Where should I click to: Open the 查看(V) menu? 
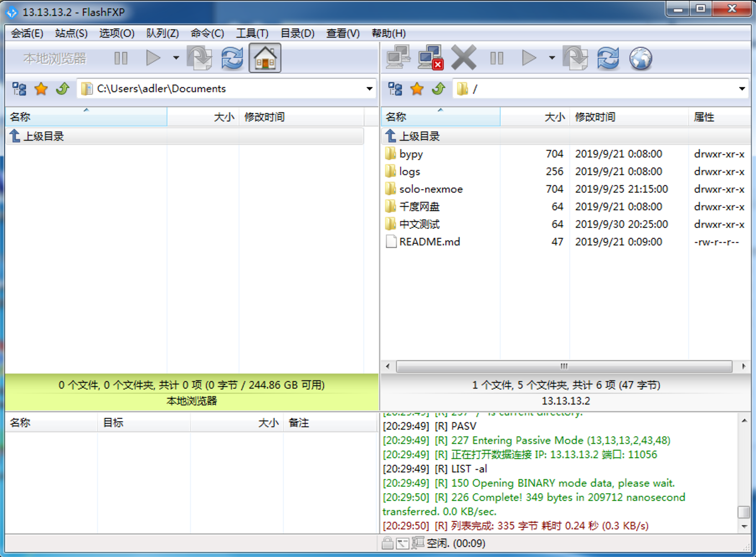343,33
